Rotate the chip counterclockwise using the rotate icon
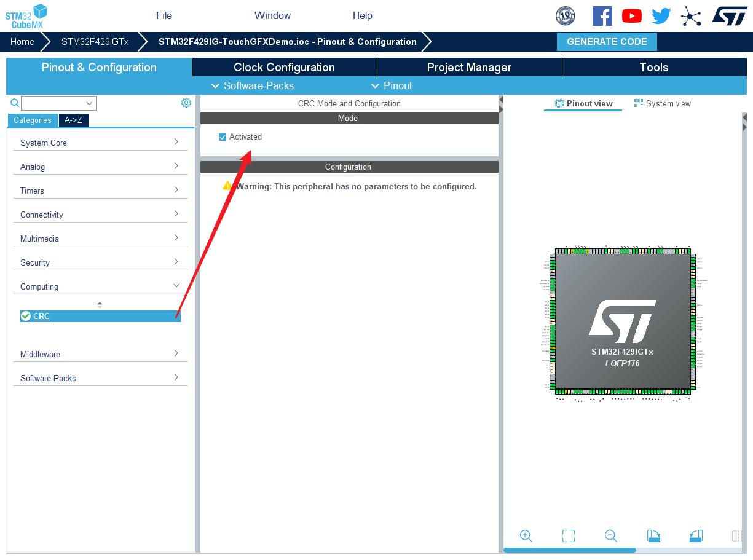The height and width of the screenshot is (560, 753). coord(696,535)
